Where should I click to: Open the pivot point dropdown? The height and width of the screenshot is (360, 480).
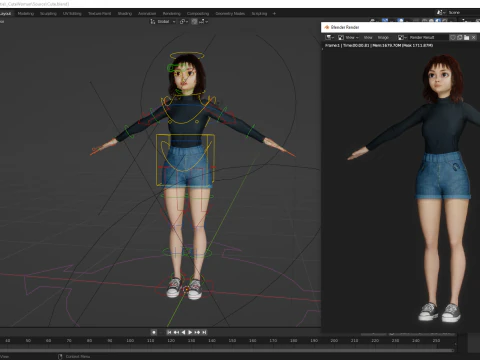184,22
